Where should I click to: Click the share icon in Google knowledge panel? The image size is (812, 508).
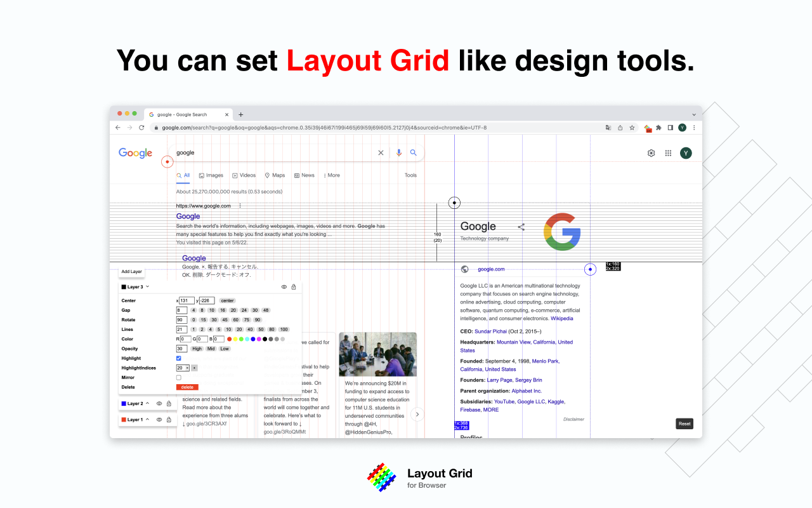click(521, 227)
